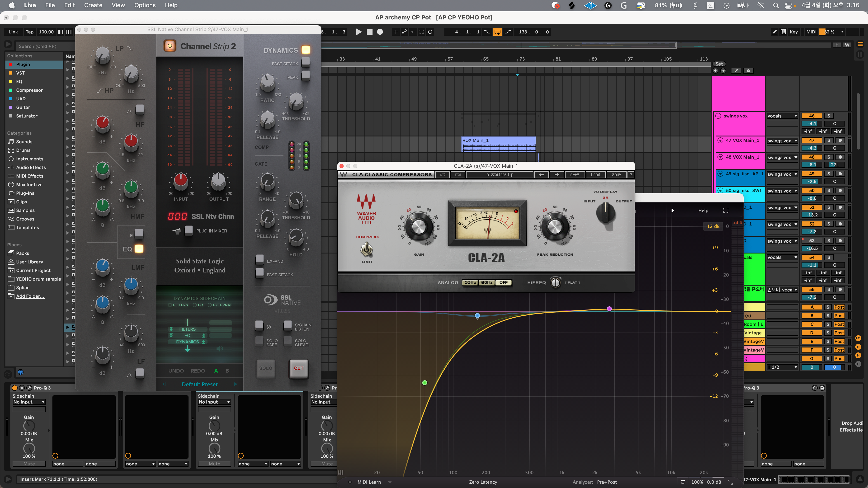This screenshot has height=488, width=868.
Task: Fold the 49 sig_iiso_AP_1 track arrow
Action: click(x=720, y=174)
